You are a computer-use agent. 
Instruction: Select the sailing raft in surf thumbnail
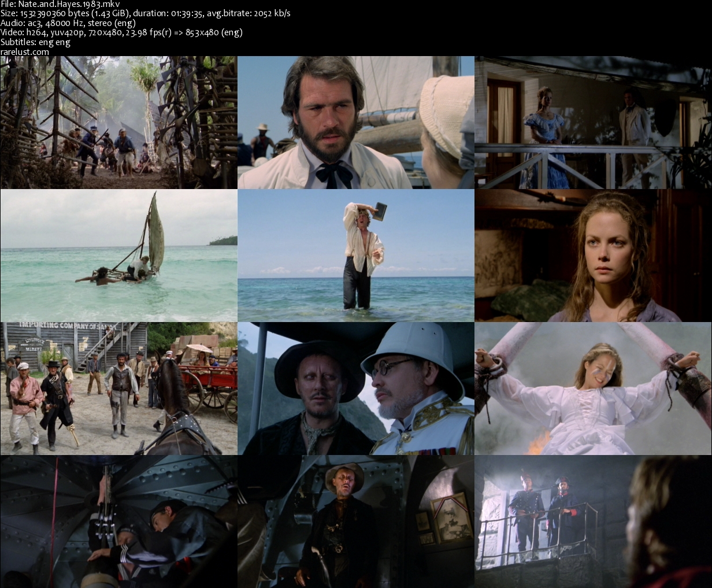coord(118,256)
